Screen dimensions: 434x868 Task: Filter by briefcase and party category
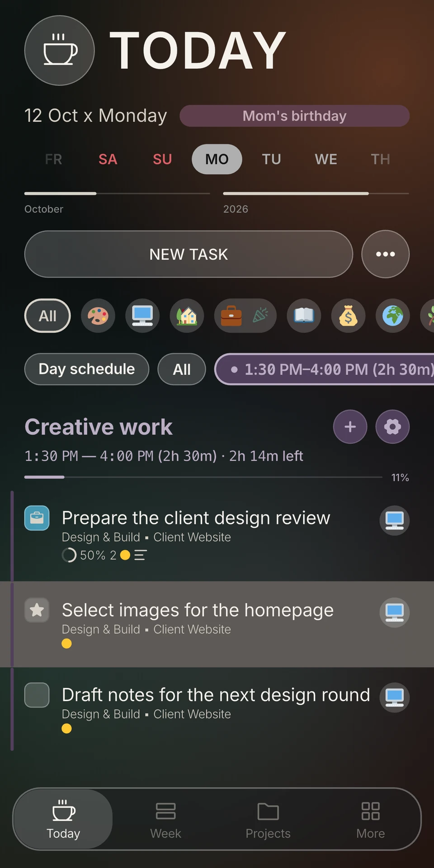click(x=245, y=316)
